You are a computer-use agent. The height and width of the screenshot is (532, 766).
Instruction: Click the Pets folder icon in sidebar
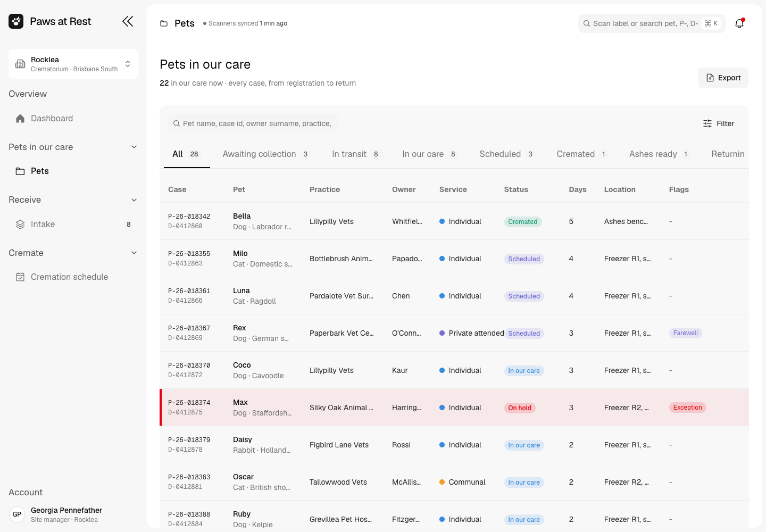[20, 171]
